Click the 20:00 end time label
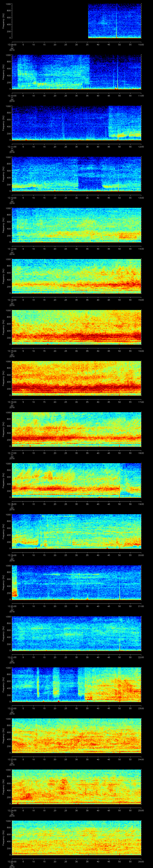 pyautogui.click(x=141, y=555)
